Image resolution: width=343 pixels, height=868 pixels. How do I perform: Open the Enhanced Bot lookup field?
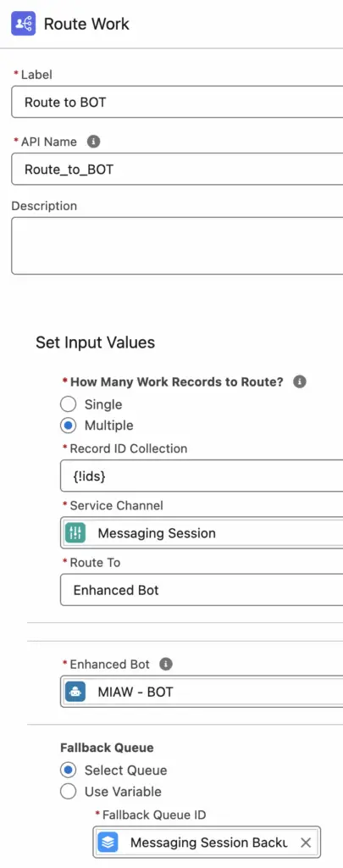(x=202, y=692)
